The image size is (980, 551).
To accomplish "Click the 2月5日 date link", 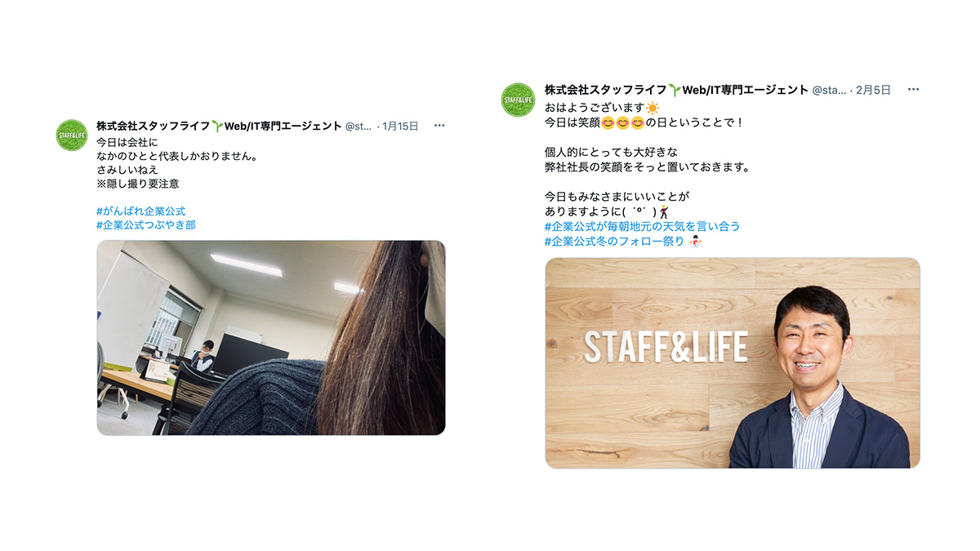I will pos(874,90).
